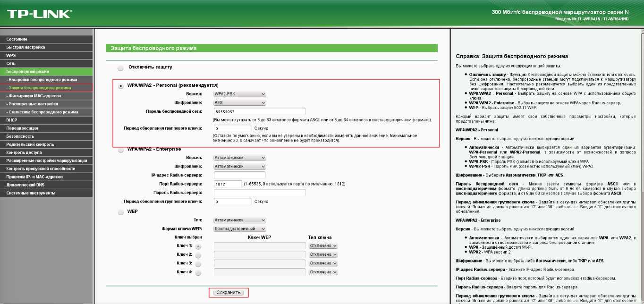The image size is (644, 304).
Task: Open 'Системные инструменты' in the sidebar
Action: point(31,193)
